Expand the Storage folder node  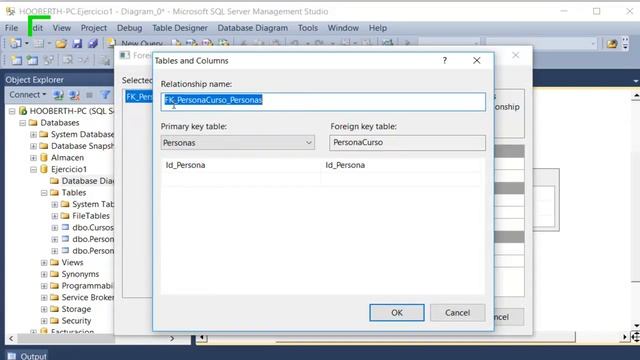tap(44, 309)
